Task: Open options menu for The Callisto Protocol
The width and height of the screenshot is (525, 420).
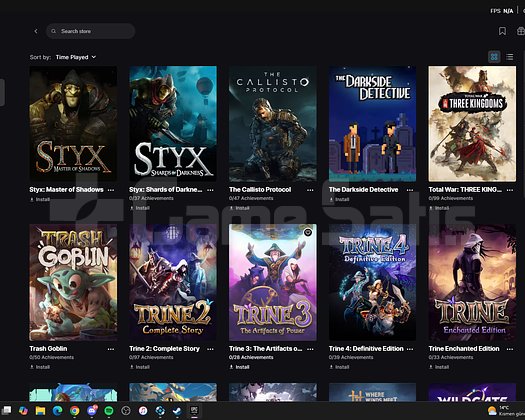Action: pyautogui.click(x=310, y=190)
